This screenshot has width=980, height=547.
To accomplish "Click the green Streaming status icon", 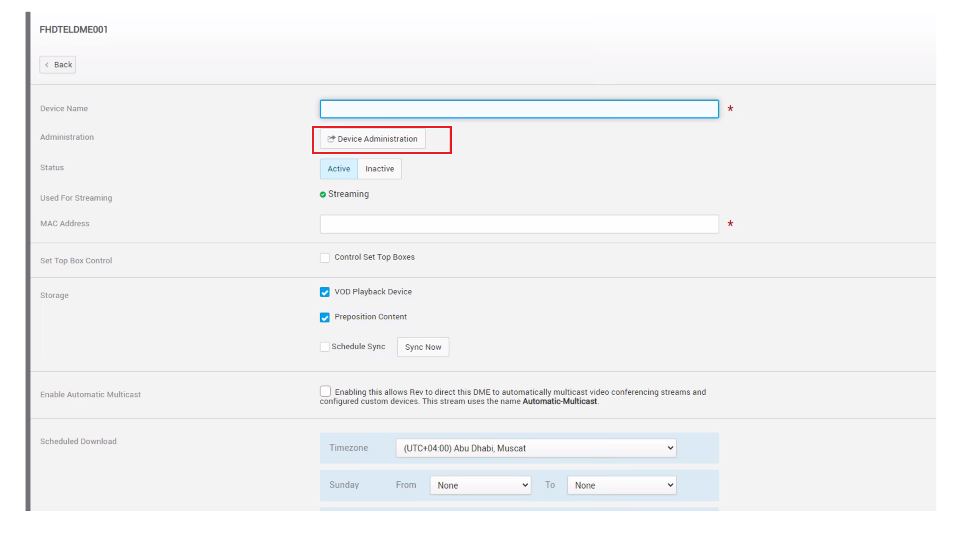I will tap(323, 194).
